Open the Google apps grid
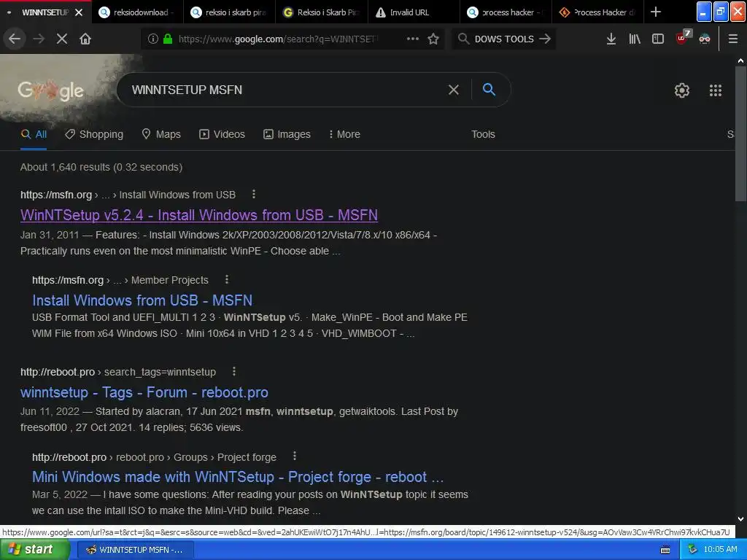The width and height of the screenshot is (747, 560). (x=716, y=90)
